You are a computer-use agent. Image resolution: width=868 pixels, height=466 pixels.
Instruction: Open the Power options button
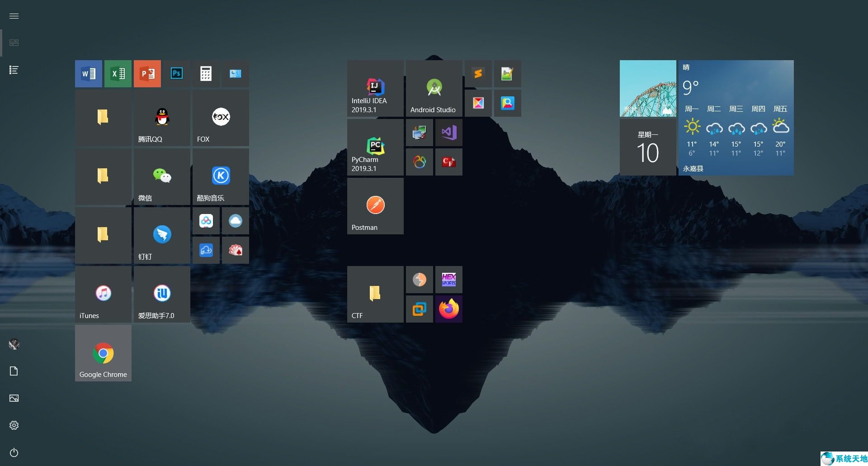point(14,452)
